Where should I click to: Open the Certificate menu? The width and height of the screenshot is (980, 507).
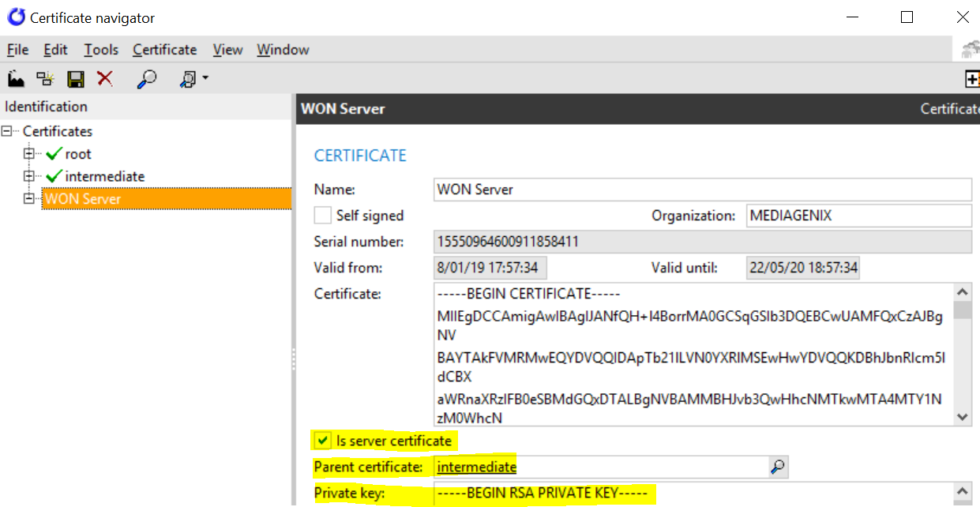tap(164, 50)
